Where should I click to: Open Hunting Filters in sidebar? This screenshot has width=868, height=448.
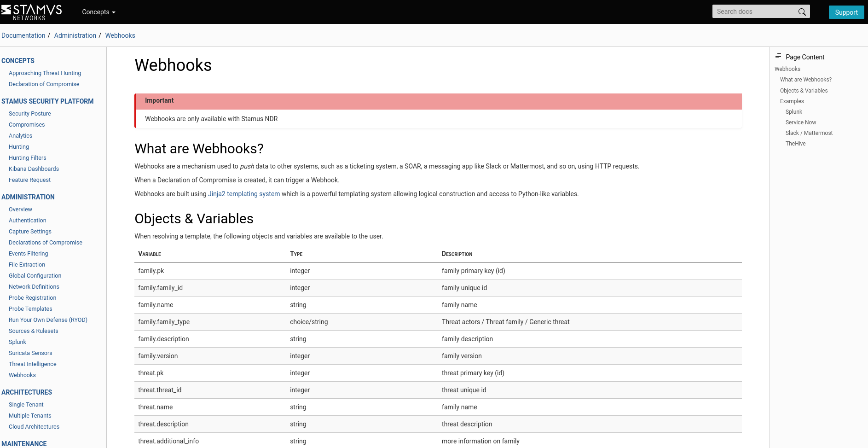28,158
